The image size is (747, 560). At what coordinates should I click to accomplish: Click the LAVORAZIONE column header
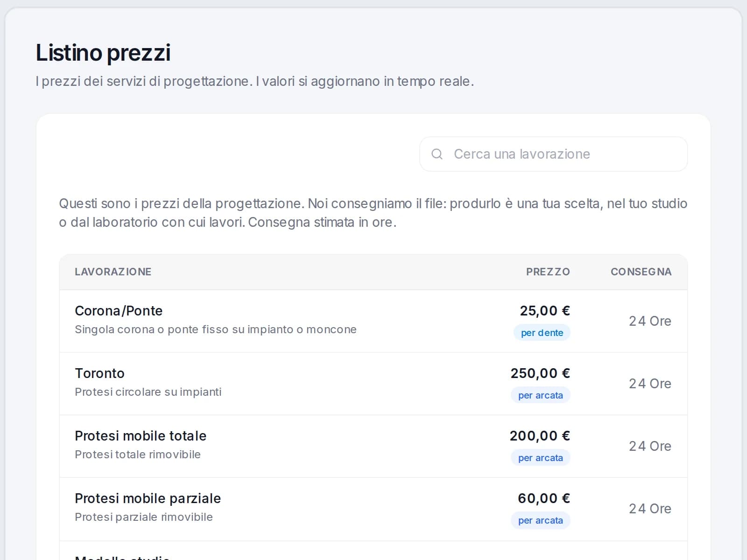coord(113,272)
